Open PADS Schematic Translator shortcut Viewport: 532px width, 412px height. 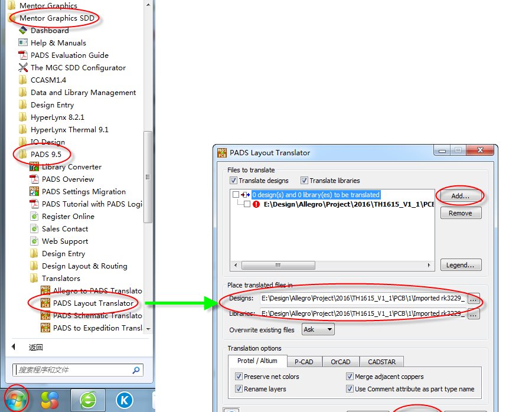coord(97,316)
